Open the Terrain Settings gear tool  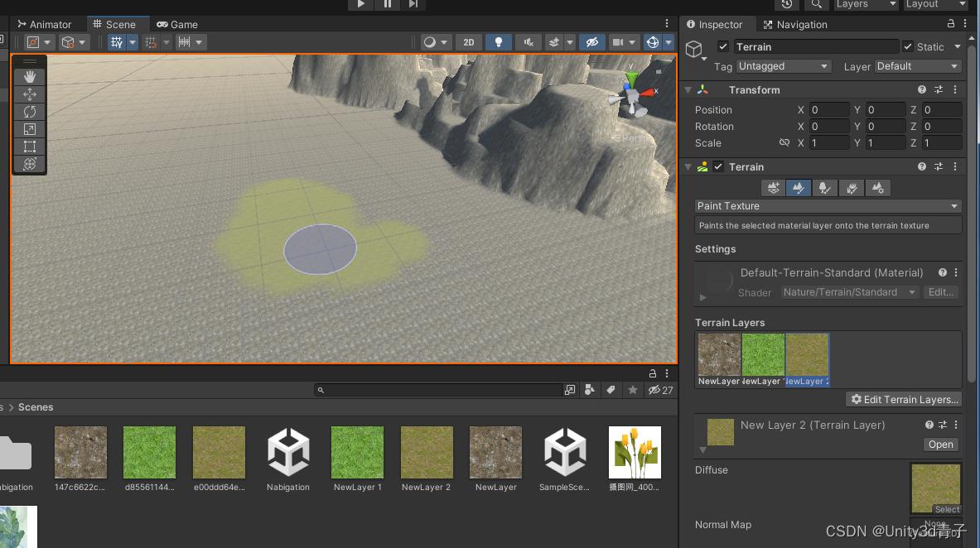click(877, 188)
